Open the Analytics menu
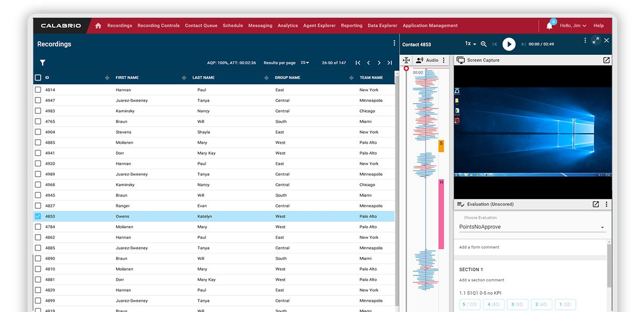This screenshot has height=312, width=644. coord(288,26)
